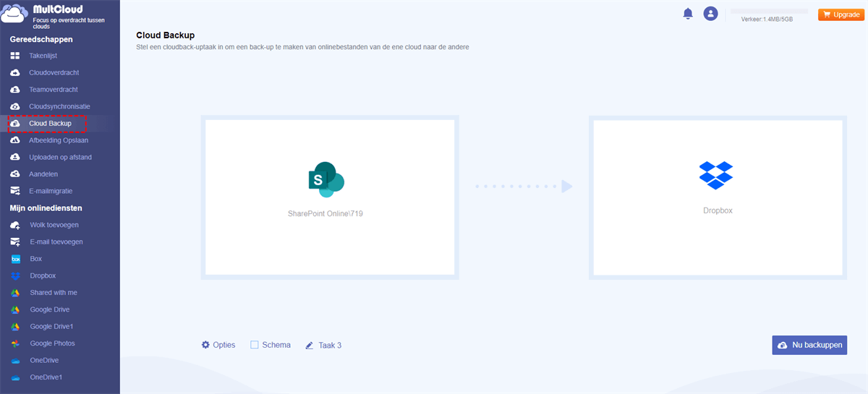Image resolution: width=868 pixels, height=394 pixels.
Task: Go to Cloudoverdracht menu item
Action: pos(54,72)
